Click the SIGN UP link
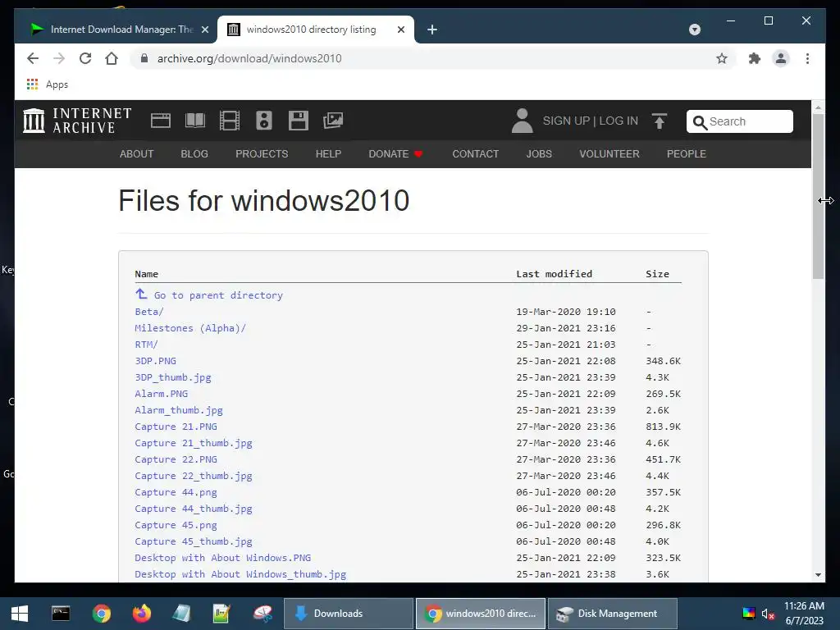 pos(566,121)
